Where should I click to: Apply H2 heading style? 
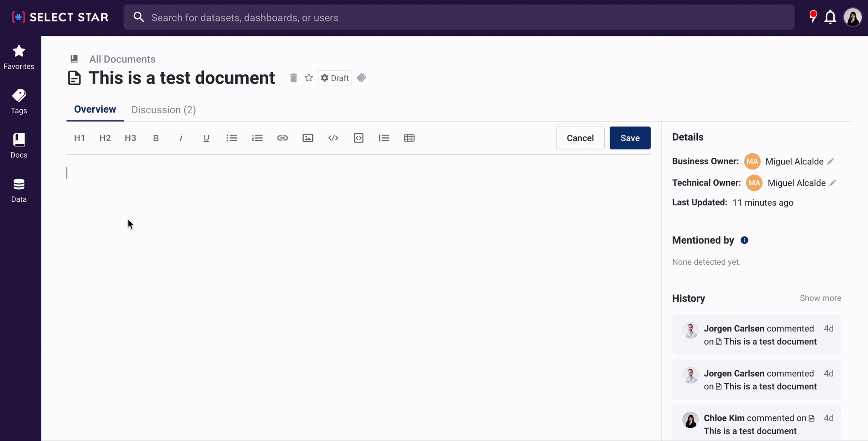(x=105, y=138)
